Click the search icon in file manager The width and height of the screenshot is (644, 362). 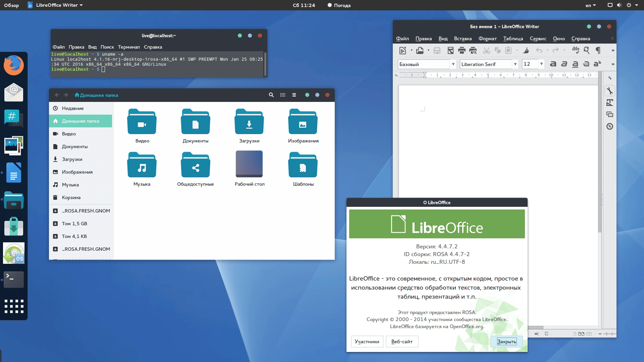(x=271, y=95)
